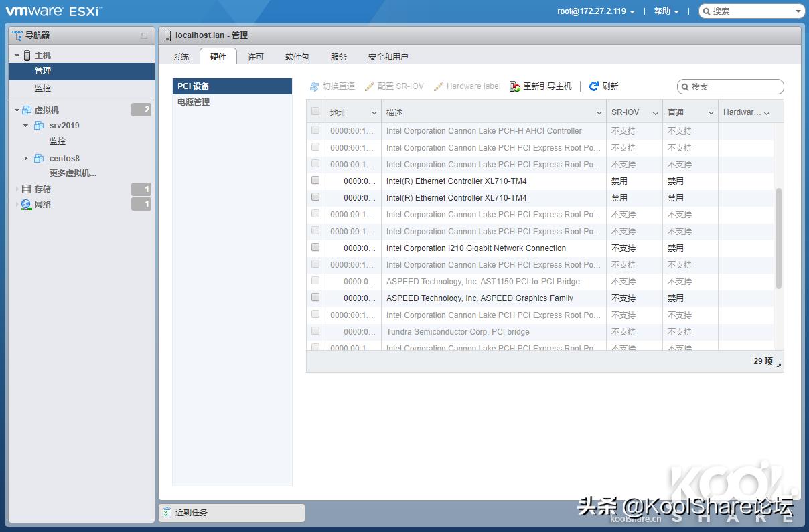The width and height of the screenshot is (809, 532).
Task: Click the Hardware label edit icon
Action: [440, 86]
